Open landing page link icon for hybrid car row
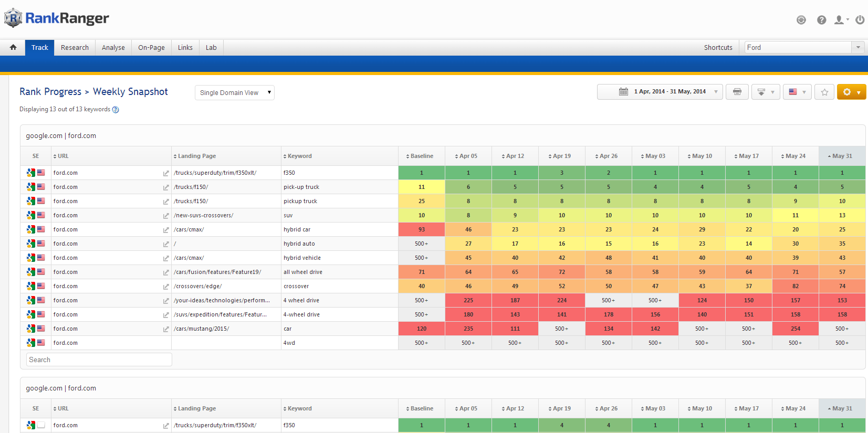This screenshot has width=868, height=433. coord(166,230)
